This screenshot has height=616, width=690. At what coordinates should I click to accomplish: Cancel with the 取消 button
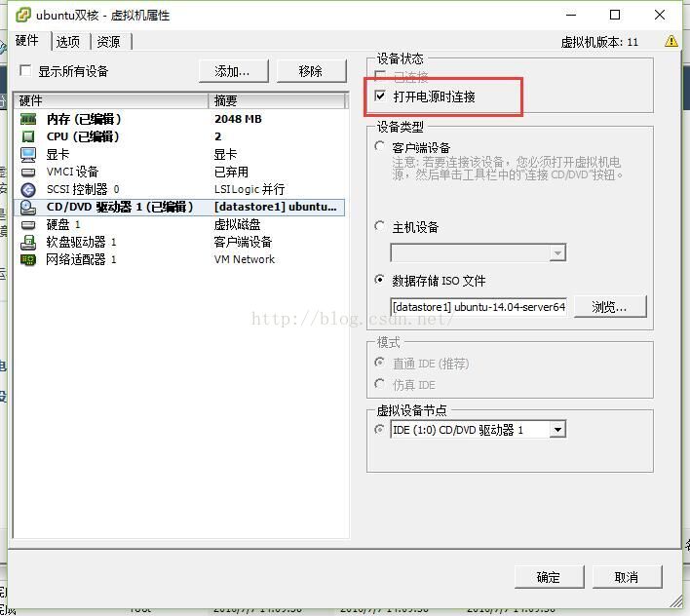pyautogui.click(x=627, y=577)
